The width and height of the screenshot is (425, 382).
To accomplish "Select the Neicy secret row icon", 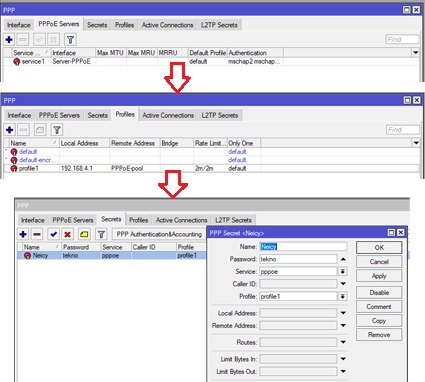I will pyautogui.click(x=27, y=256).
